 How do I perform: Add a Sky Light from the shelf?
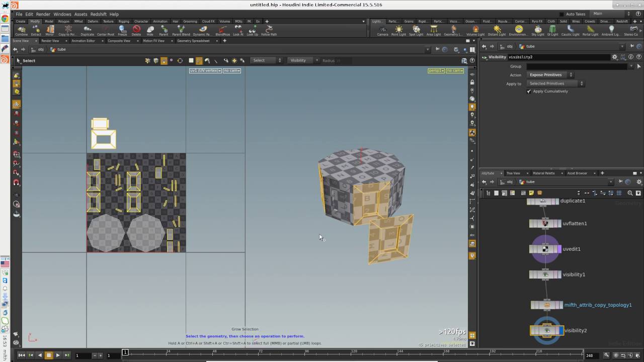click(x=538, y=31)
